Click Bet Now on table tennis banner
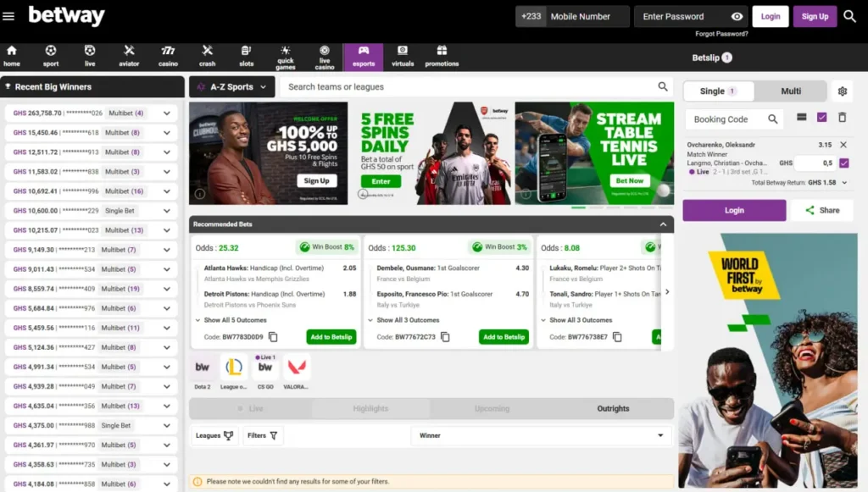This screenshot has height=492, width=868. click(630, 180)
